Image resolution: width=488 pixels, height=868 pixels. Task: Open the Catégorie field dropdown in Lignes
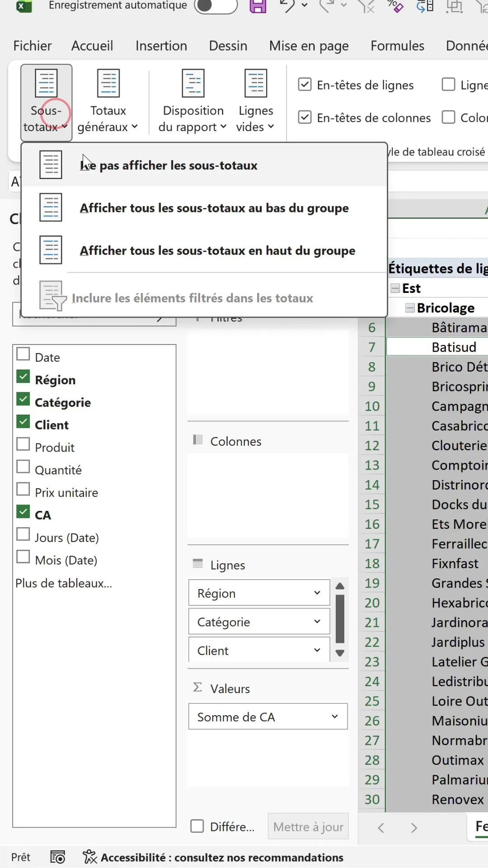tap(317, 622)
